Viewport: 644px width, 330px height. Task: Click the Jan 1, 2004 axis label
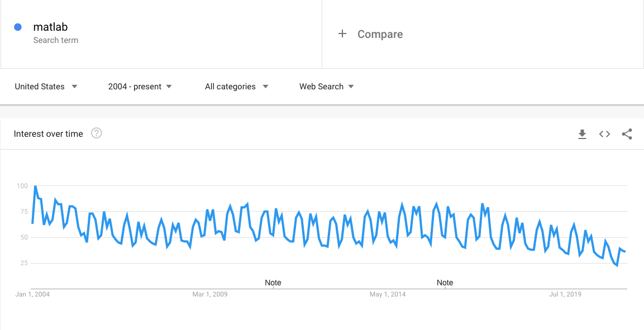(32, 294)
